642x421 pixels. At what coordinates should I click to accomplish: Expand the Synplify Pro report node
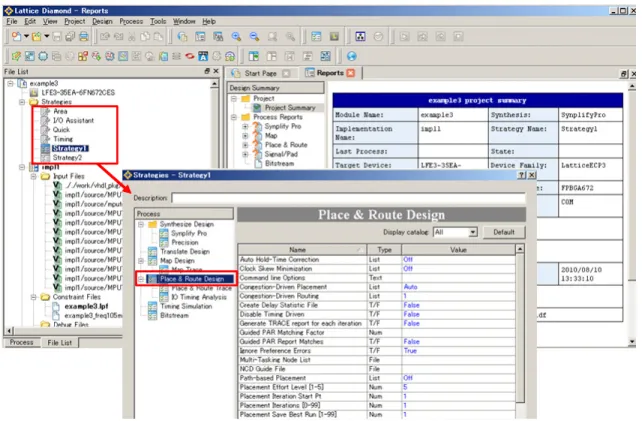tap(245, 127)
